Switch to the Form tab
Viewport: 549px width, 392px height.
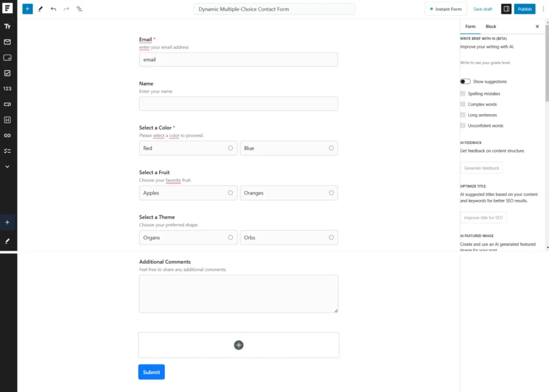tap(470, 26)
